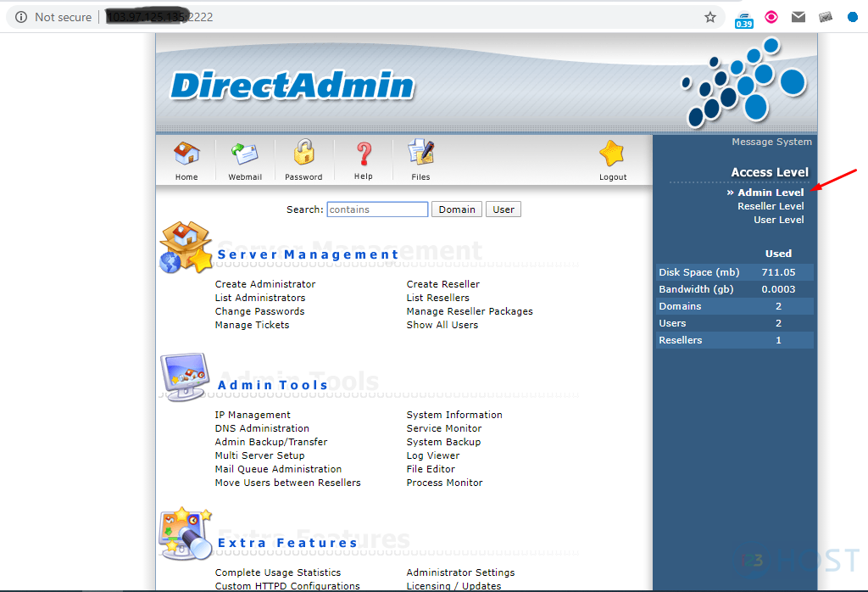Viewport: 868px width, 592px height.
Task: Click the Users usage row label
Action: click(x=672, y=323)
